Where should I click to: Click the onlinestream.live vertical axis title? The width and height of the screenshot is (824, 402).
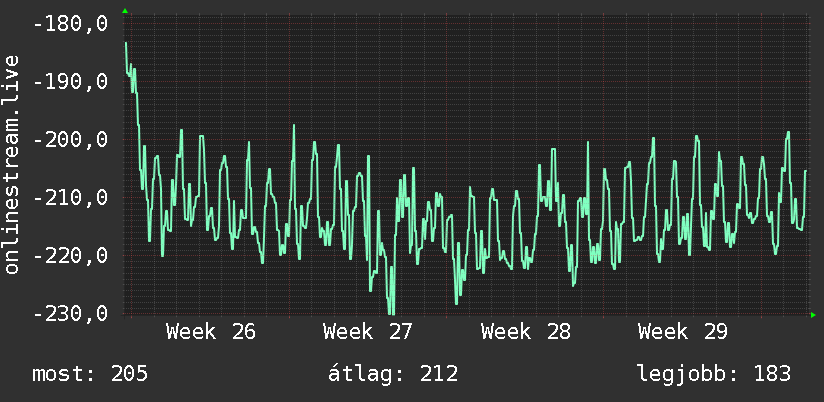coord(11,164)
